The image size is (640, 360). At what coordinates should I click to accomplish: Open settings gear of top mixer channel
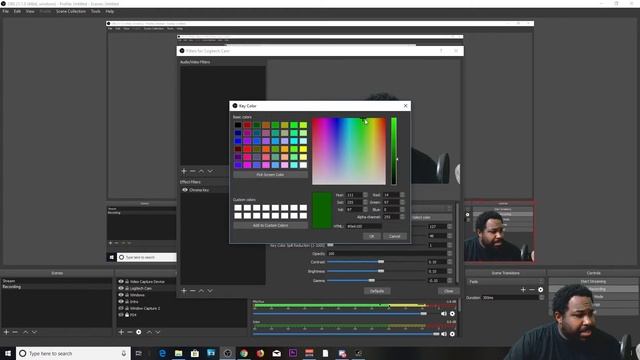click(x=452, y=313)
